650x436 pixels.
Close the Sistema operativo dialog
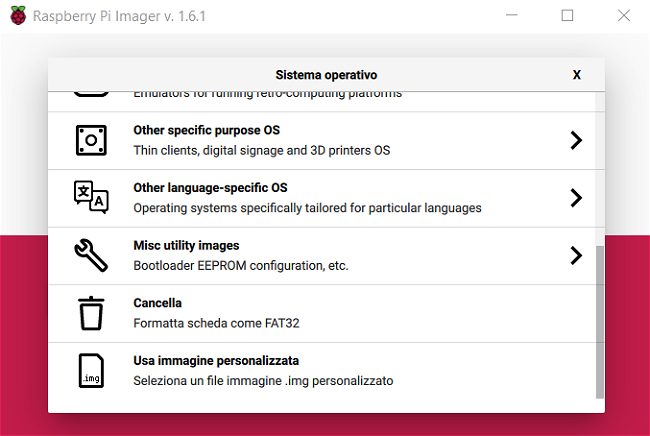(x=577, y=75)
